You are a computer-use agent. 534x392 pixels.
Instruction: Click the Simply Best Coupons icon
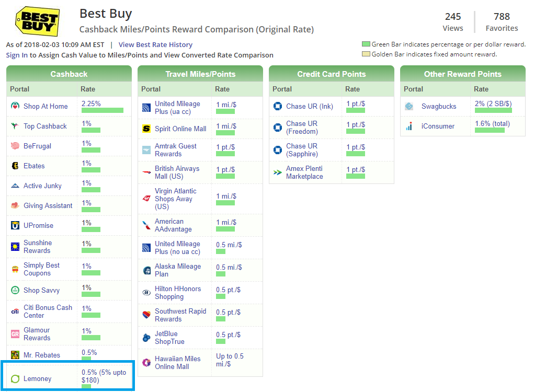click(15, 269)
